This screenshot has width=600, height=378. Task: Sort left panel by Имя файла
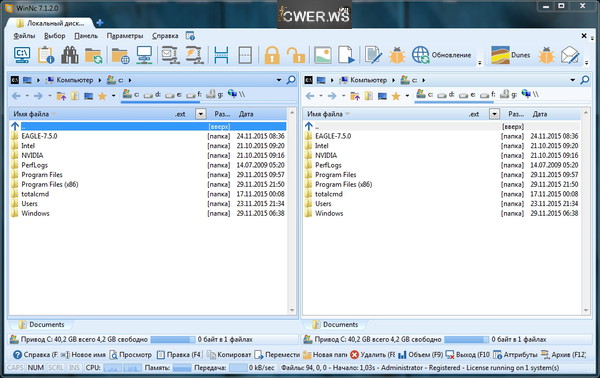pyautogui.click(x=31, y=114)
